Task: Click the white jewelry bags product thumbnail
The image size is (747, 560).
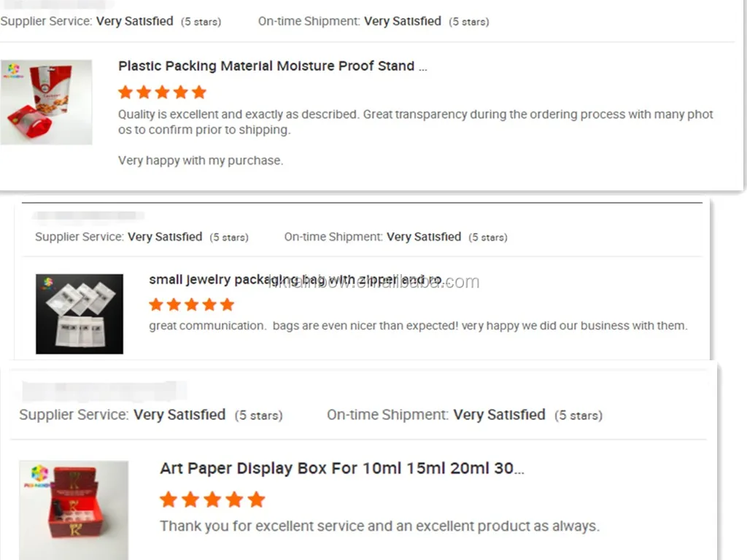Action: pos(80,314)
